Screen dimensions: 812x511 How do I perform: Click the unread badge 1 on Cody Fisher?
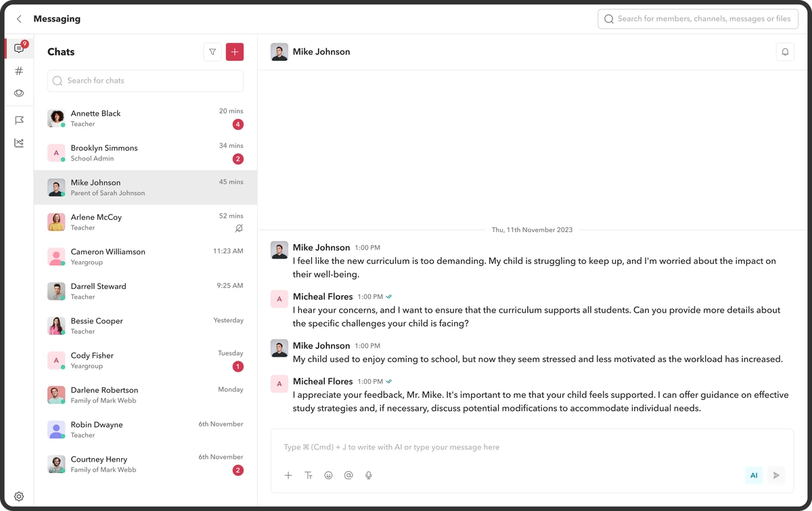click(x=238, y=367)
